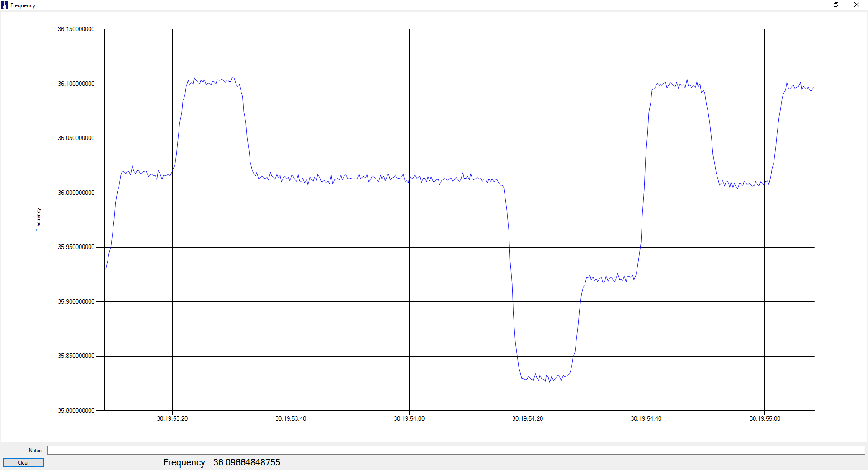This screenshot has height=470, width=868.
Task: Click the 35.900000000 y-axis label
Action: pos(76,302)
